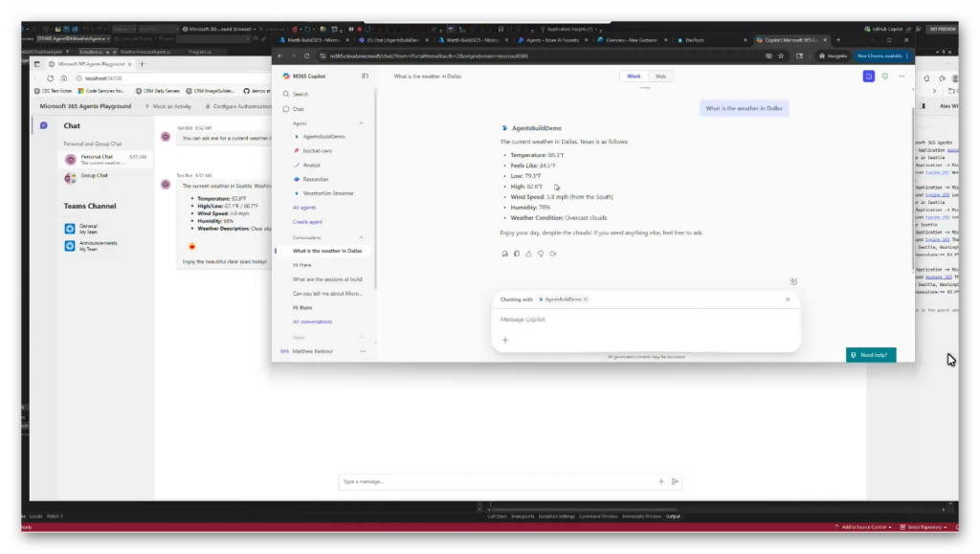Start a new chat with the purple compose icon

[869, 77]
